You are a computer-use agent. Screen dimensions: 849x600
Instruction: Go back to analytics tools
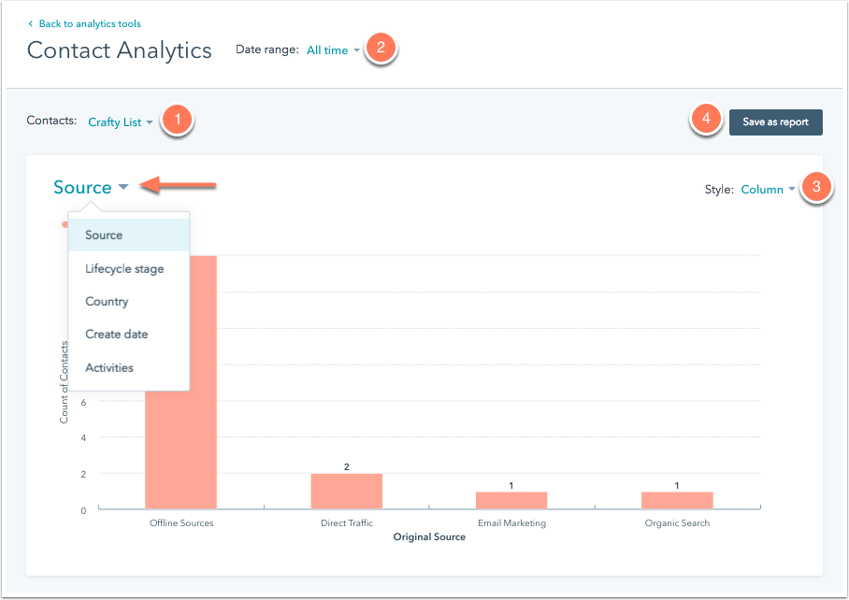(89, 24)
